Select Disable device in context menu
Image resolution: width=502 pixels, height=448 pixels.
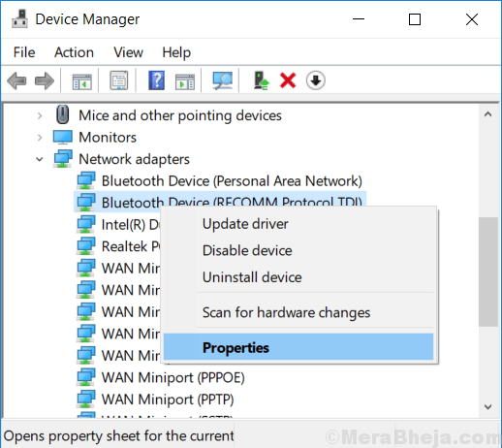(x=247, y=250)
